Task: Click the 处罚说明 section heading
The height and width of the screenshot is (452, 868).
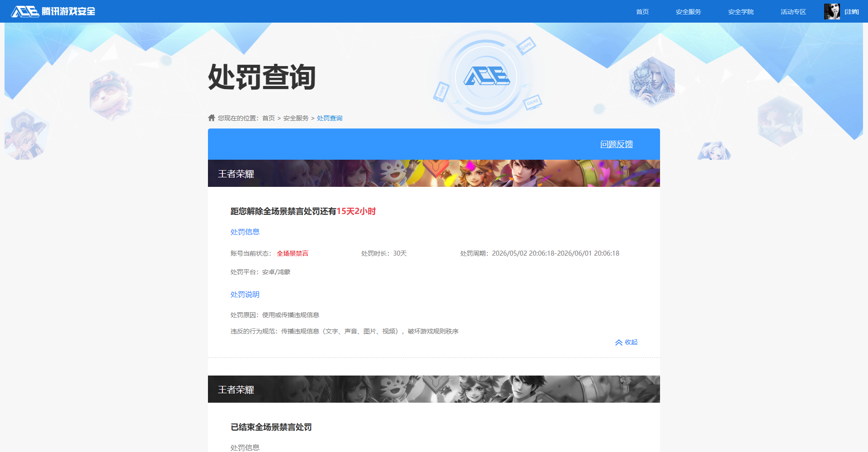Action: point(245,295)
